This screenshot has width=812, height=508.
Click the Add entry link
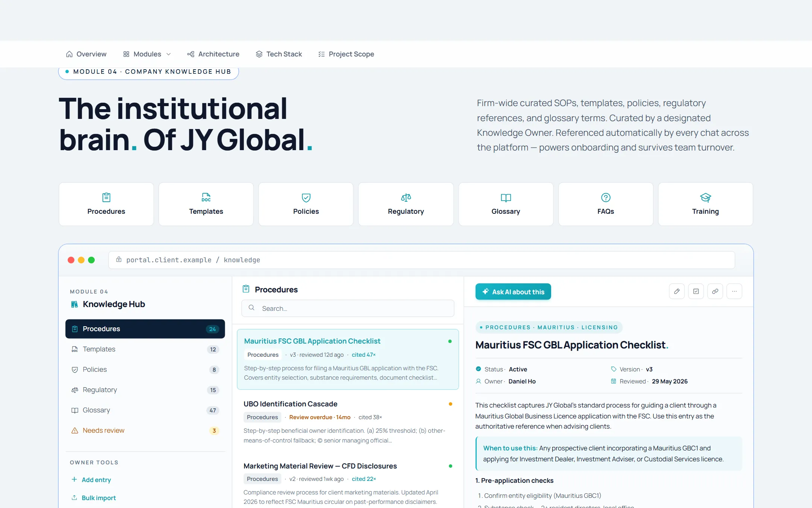96,480
